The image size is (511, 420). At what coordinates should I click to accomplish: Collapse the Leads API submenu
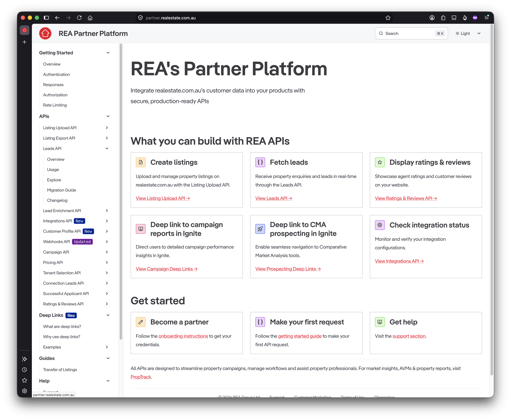[x=107, y=149]
